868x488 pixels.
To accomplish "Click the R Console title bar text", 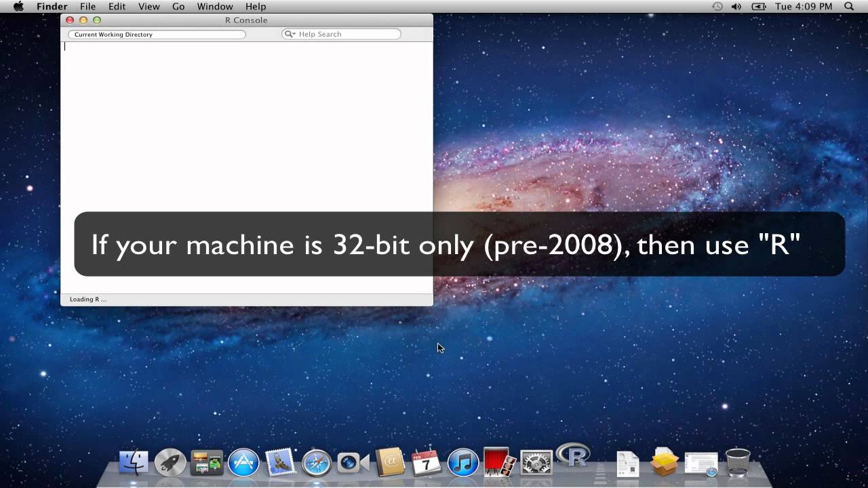I will pyautogui.click(x=246, y=20).
